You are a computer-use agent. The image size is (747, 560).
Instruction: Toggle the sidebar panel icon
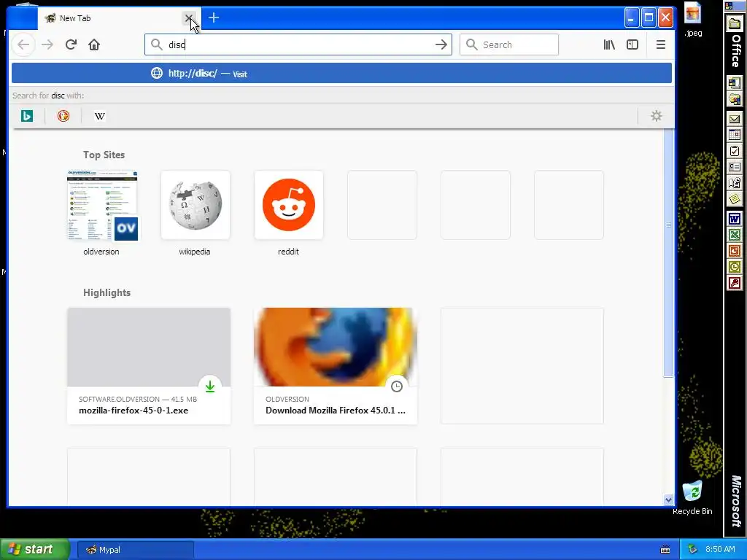[x=632, y=44]
